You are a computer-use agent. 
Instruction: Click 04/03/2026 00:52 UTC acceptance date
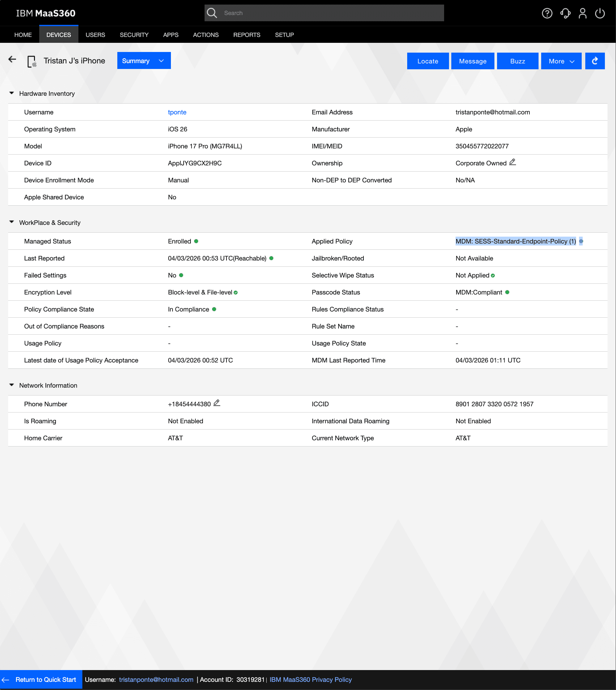200,360
